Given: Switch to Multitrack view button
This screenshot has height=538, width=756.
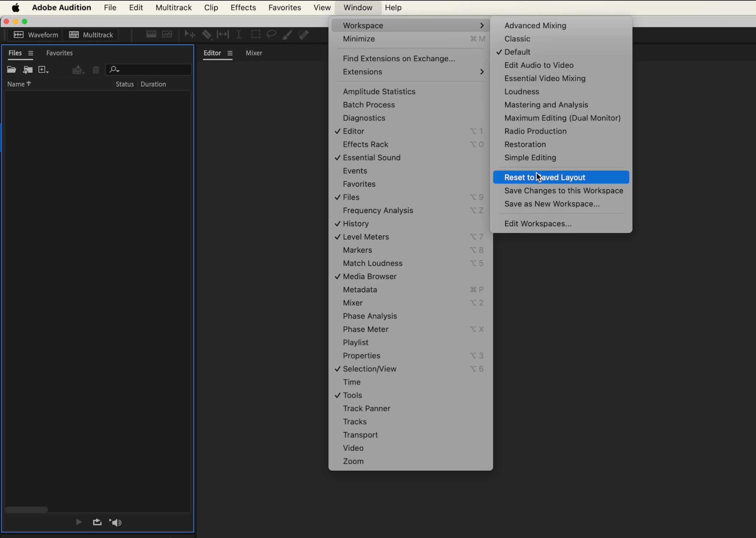Looking at the screenshot, I should click(91, 35).
